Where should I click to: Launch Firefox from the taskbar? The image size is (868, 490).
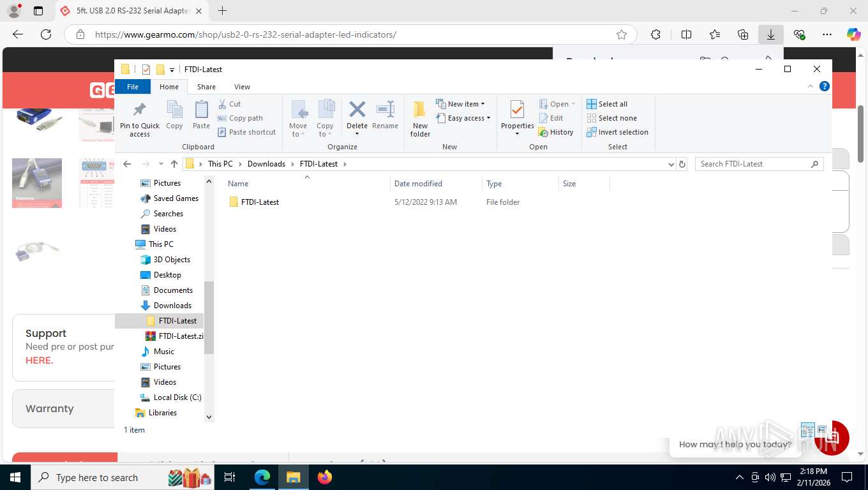tap(325, 477)
